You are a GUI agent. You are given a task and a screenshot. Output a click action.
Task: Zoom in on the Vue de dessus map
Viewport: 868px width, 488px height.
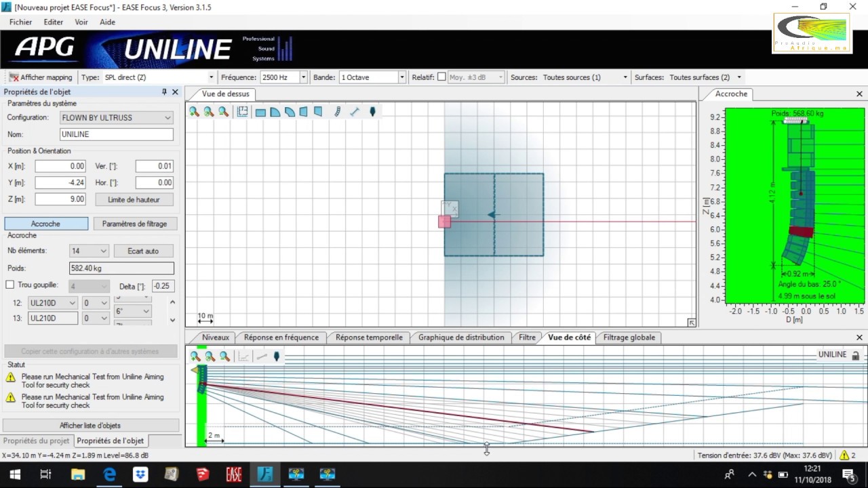[x=194, y=112]
